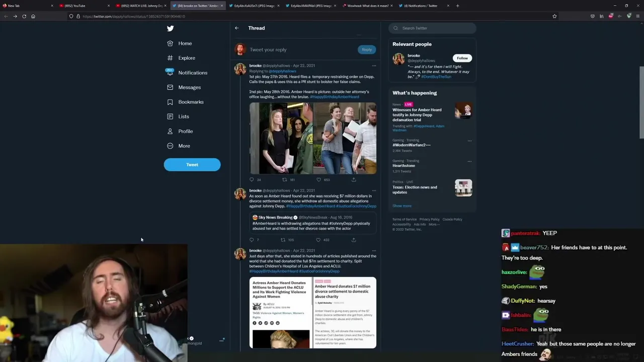This screenshot has height=362, width=644.
Task: Click the browser reload button
Action: (x=24, y=16)
